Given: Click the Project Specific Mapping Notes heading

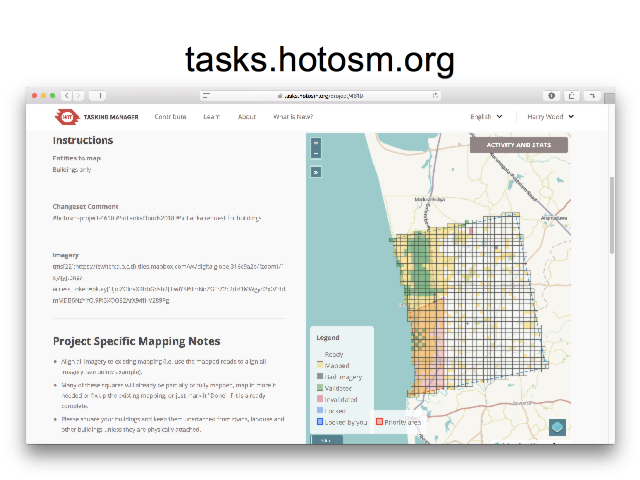Looking at the screenshot, I should 136,341.
